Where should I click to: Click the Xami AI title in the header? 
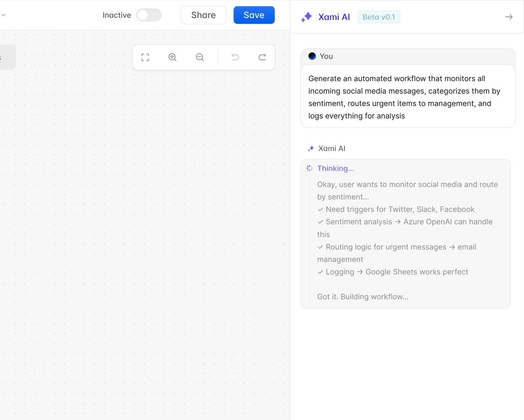(334, 17)
